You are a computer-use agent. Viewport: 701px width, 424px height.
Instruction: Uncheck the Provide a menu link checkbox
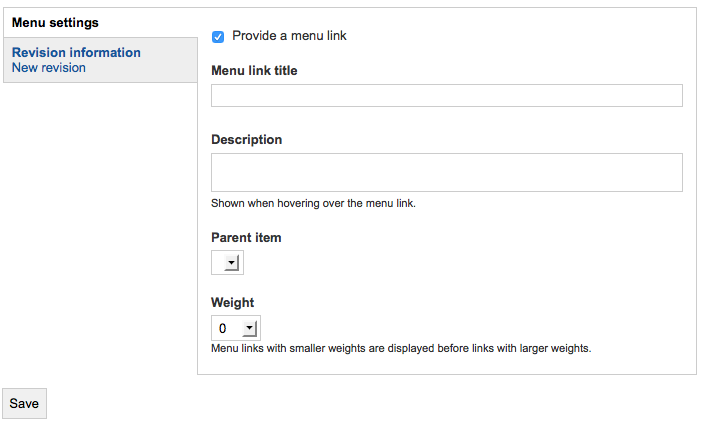pos(218,37)
